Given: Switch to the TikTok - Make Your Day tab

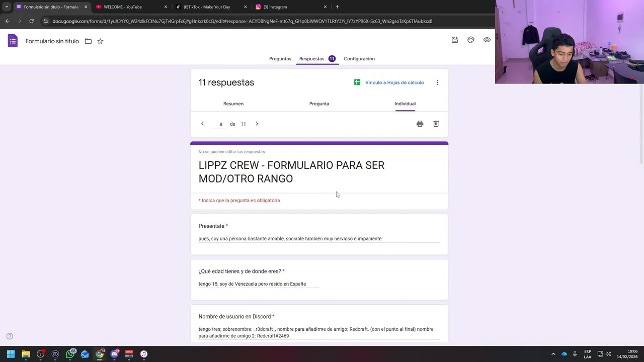Looking at the screenshot, I should click(x=211, y=7).
